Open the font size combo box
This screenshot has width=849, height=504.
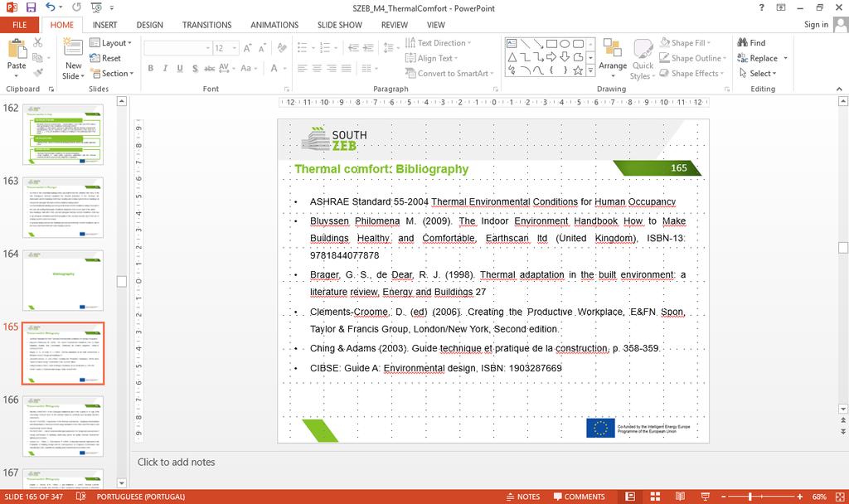click(x=226, y=48)
